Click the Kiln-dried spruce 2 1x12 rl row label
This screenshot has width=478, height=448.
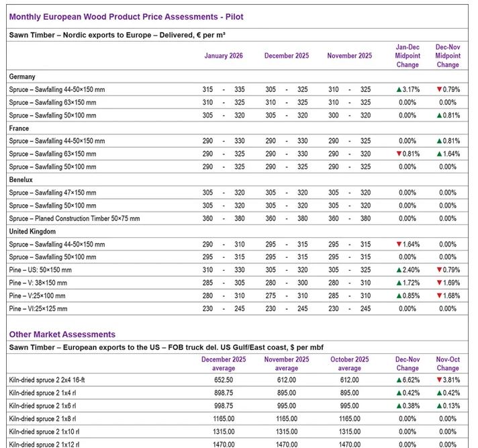[x=44, y=444]
